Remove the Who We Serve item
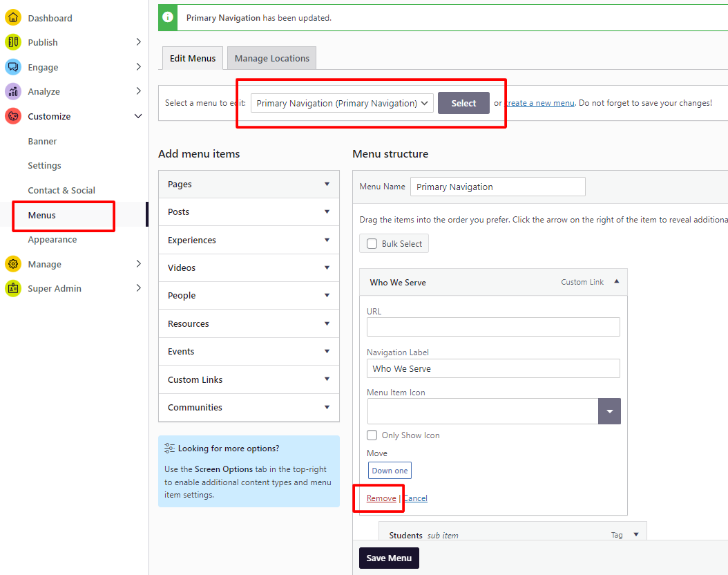728x575 pixels. pyautogui.click(x=381, y=498)
